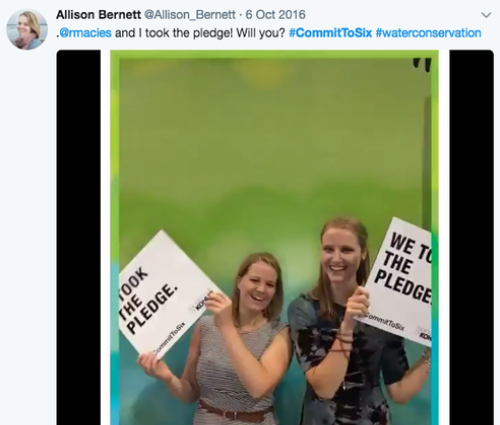Click CommitToSix text on the right sign
Screen dimensions: 500x425
tap(383, 322)
